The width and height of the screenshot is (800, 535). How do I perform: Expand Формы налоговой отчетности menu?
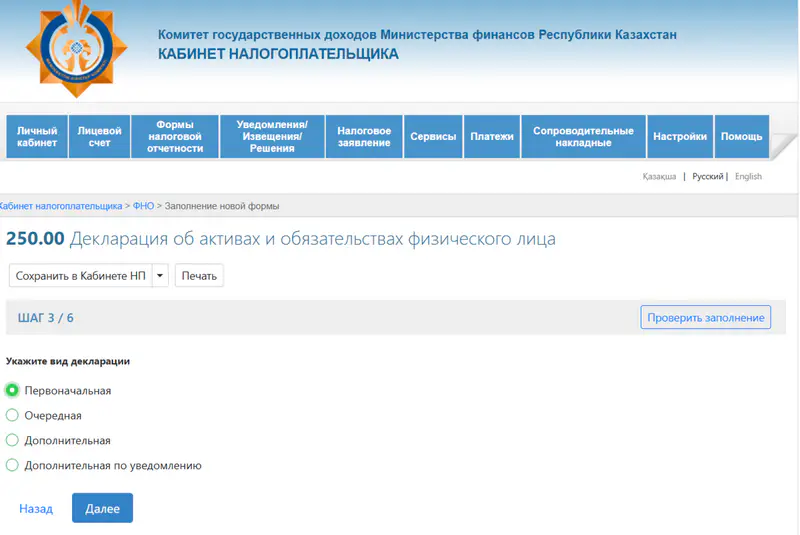coord(175,137)
